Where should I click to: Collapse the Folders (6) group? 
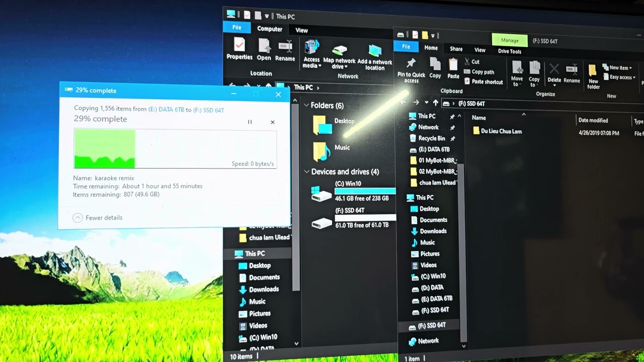(306, 106)
